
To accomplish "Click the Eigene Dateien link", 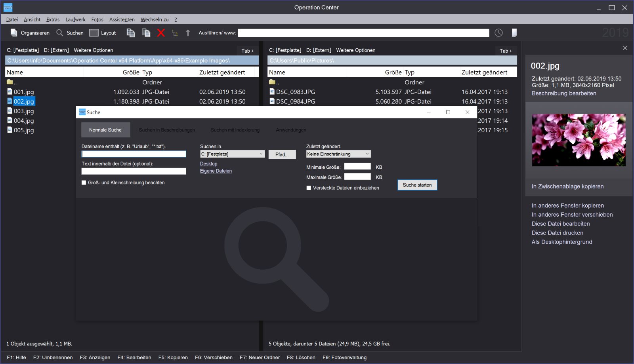I will coord(216,171).
